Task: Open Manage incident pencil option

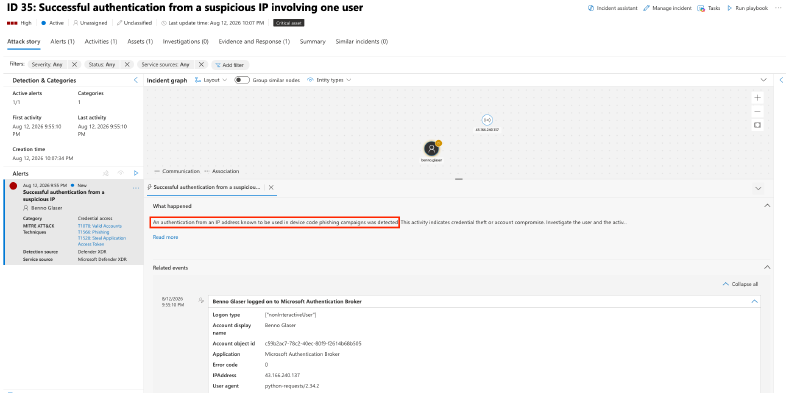Action: coord(667,8)
